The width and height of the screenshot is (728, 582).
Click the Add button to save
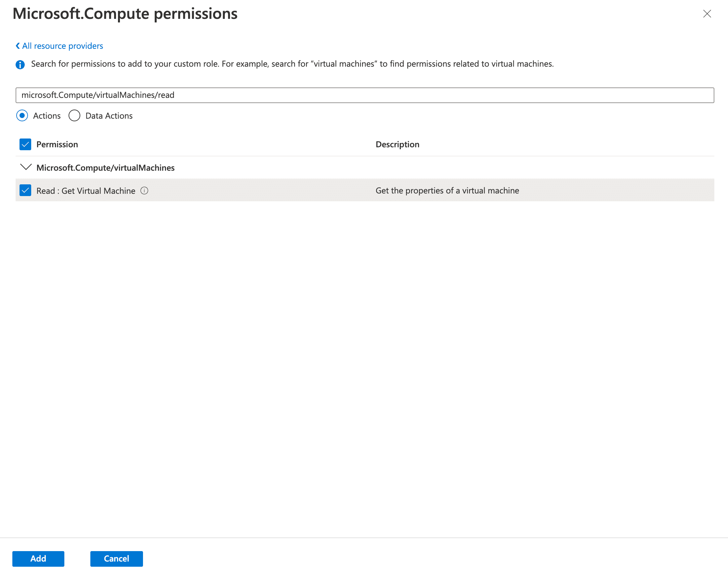pyautogui.click(x=39, y=558)
